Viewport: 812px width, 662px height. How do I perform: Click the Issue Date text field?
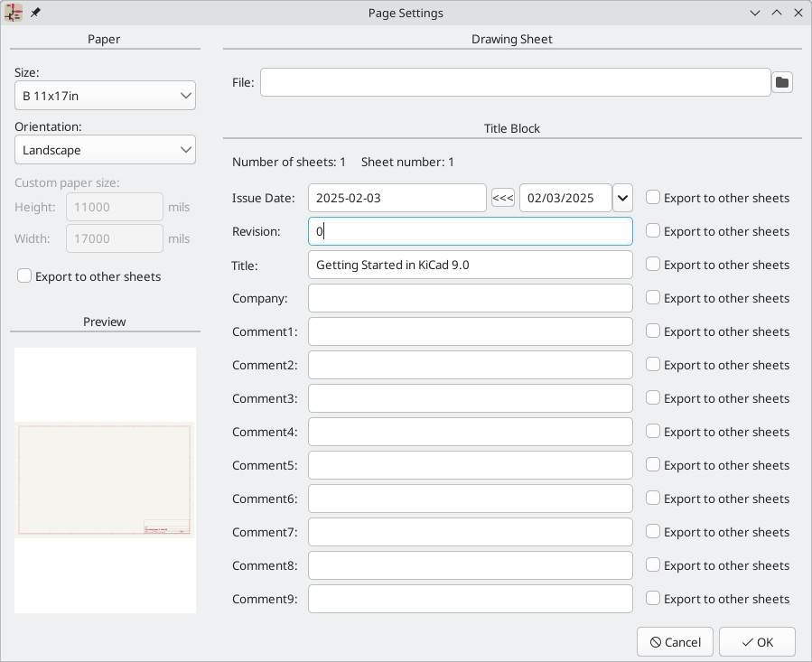(x=397, y=198)
